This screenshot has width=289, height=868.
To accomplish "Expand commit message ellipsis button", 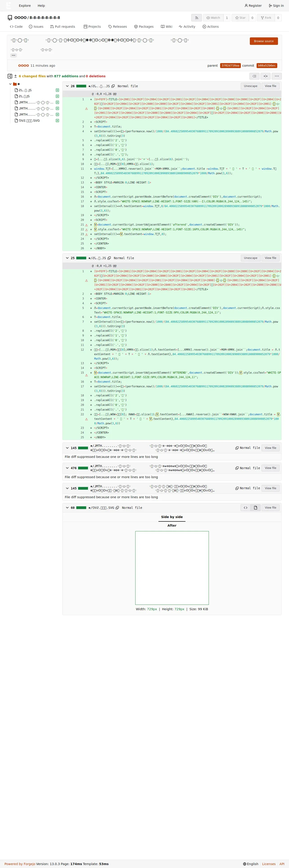I will click(x=14, y=55).
